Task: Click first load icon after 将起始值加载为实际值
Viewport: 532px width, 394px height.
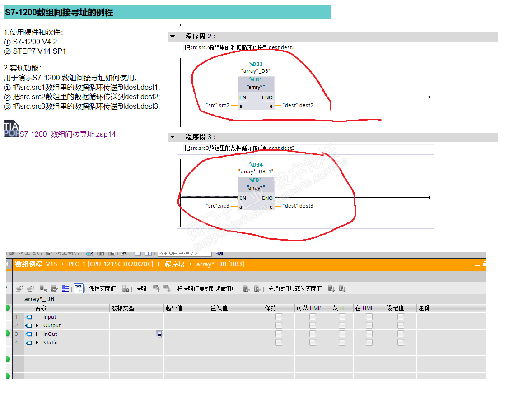Action: coord(331,288)
